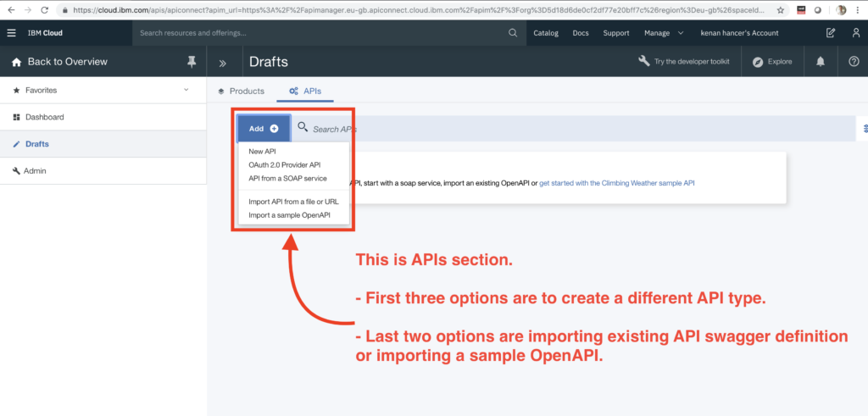Click the browser address bar URL
The width and height of the screenshot is (868, 416).
point(420,10)
